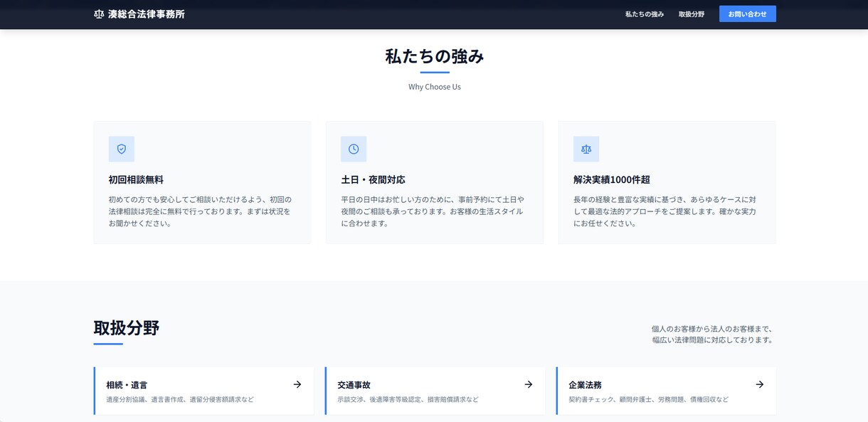The width and height of the screenshot is (868, 422).
Task: Select the 初回相談無料 card heading
Action: [136, 180]
